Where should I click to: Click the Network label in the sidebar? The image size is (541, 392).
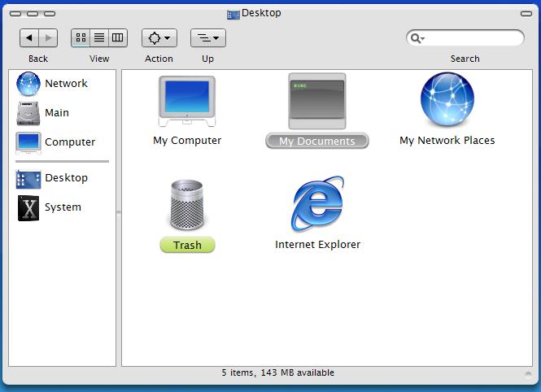click(66, 84)
